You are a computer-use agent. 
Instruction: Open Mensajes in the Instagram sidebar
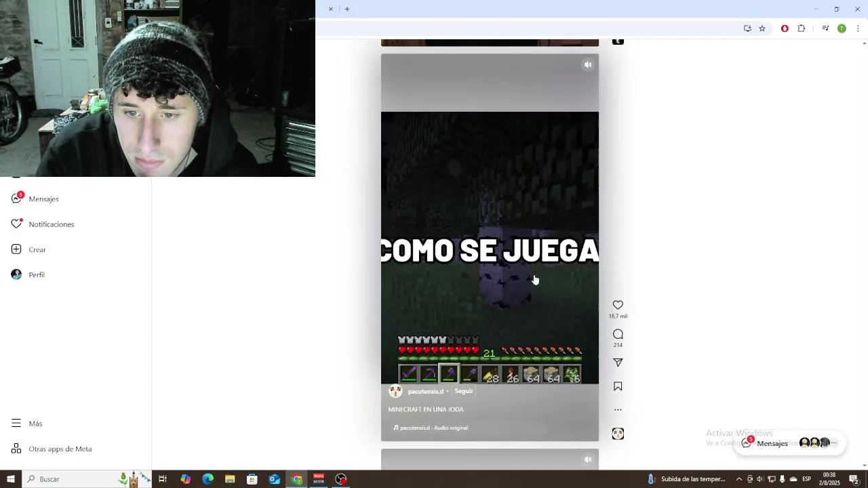(x=43, y=199)
